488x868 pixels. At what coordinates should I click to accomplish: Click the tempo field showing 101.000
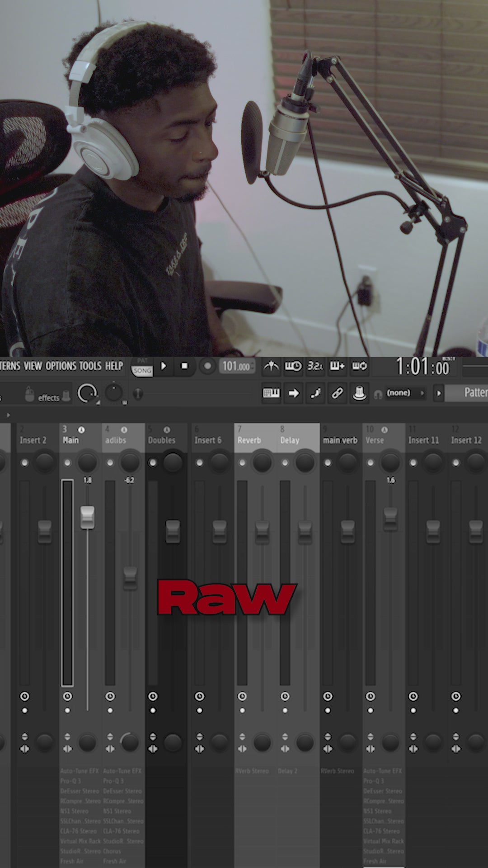click(x=236, y=366)
